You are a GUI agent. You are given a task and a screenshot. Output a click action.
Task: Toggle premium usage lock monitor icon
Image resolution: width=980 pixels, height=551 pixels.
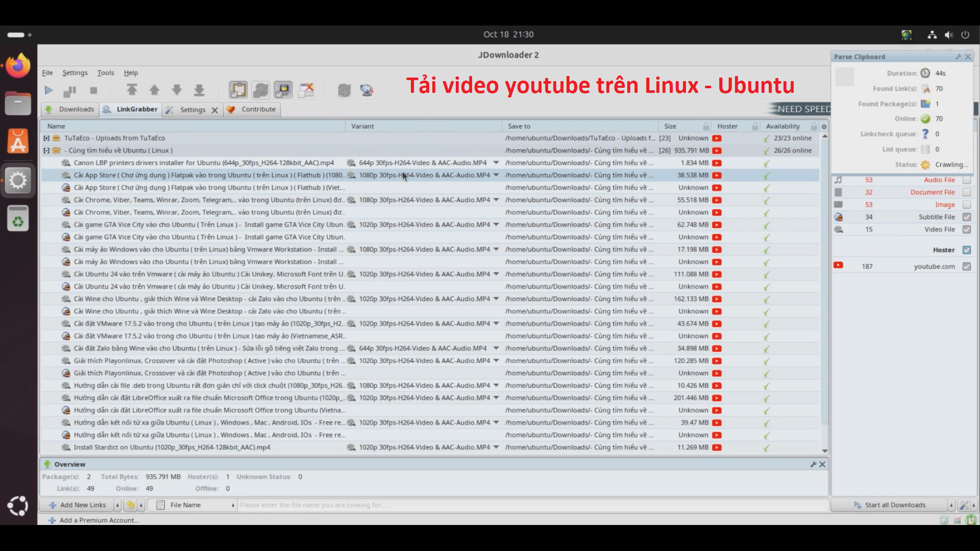point(283,90)
